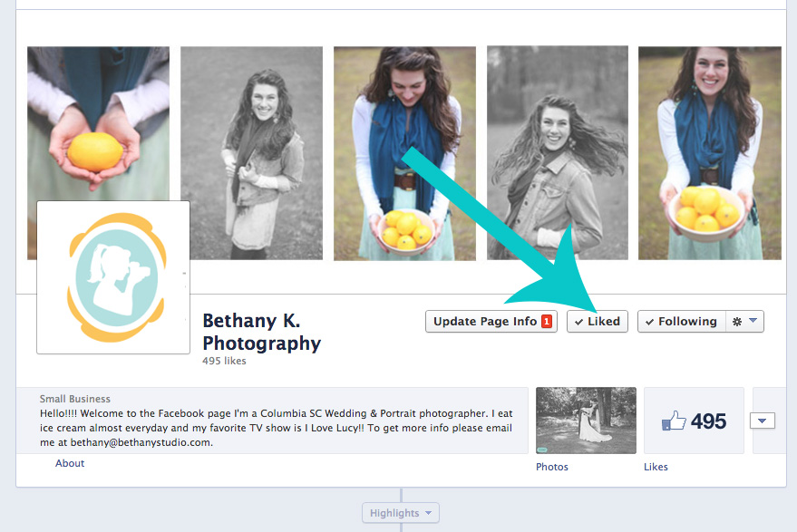Click the thumbs-up icon in the Likes tile
The width and height of the screenshot is (797, 532).
(674, 421)
